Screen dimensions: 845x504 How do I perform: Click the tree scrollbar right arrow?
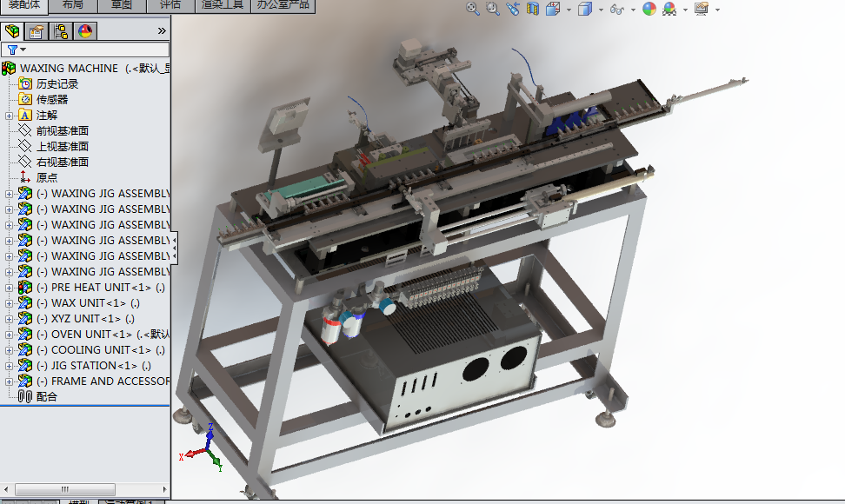click(x=164, y=489)
